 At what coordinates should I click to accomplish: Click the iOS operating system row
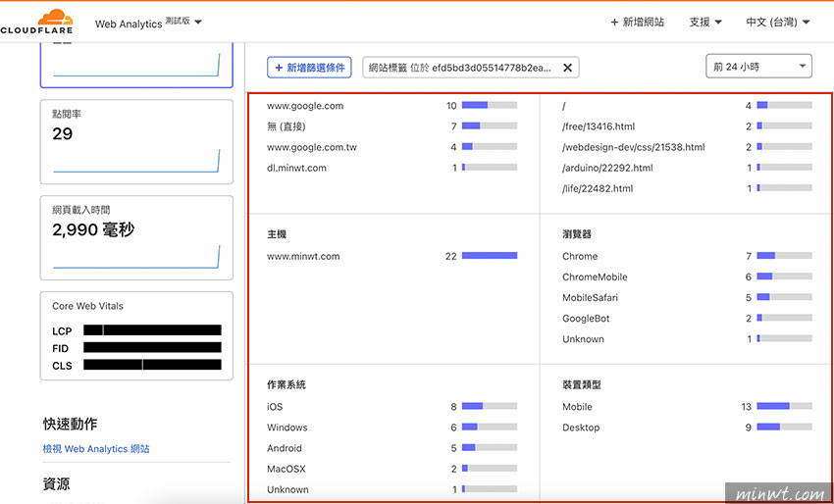coord(391,407)
